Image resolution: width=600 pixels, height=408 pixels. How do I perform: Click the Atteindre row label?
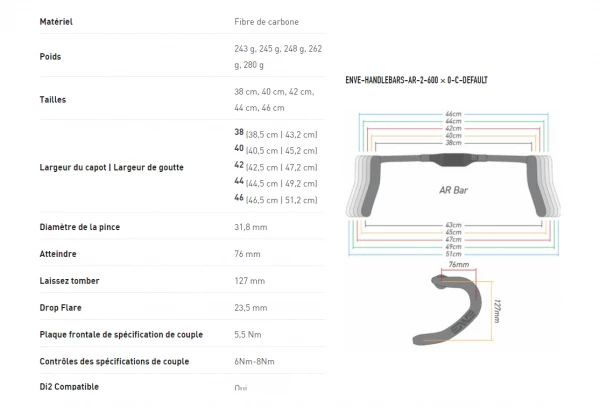60,255
